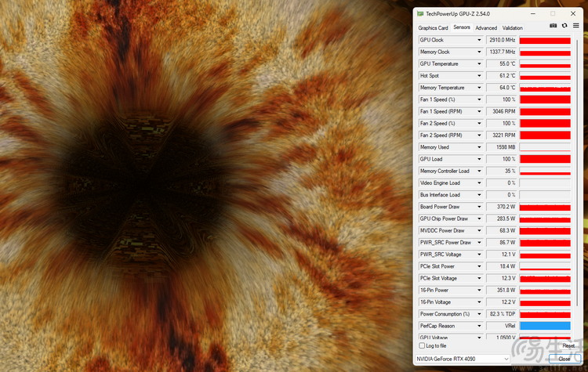Expand the Board Power Draw dropdown
Screen dimensions: 588x372
479,207
